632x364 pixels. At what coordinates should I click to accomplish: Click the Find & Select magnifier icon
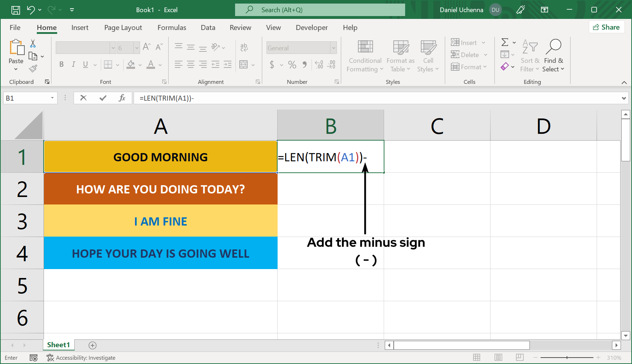tap(553, 47)
